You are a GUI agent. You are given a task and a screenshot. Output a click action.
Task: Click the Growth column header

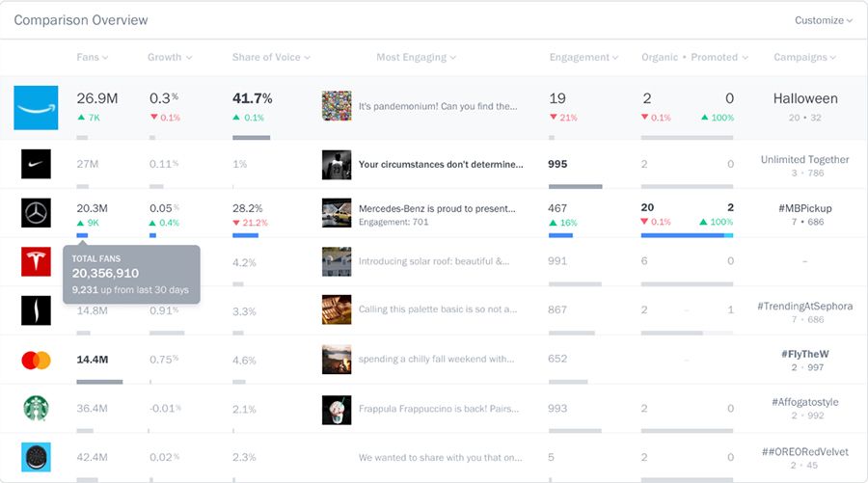(169, 57)
